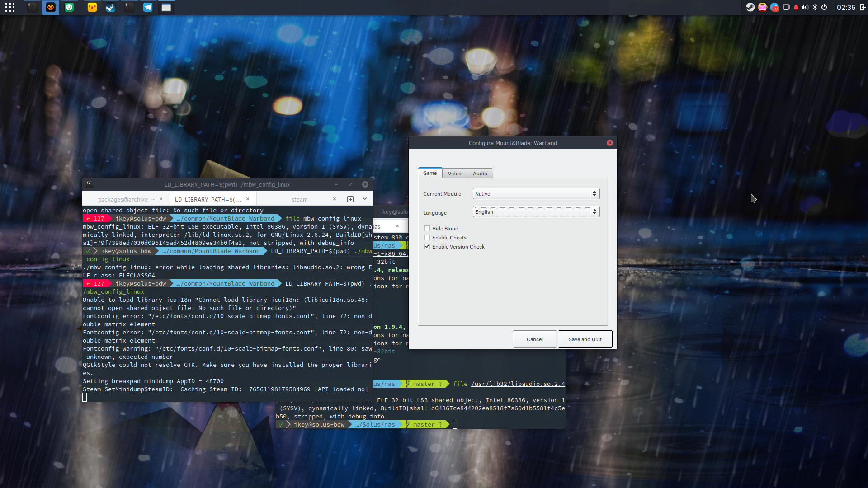The width and height of the screenshot is (868, 488).
Task: Open the sidebar panel toggle at panel end
Action: click(863, 7)
